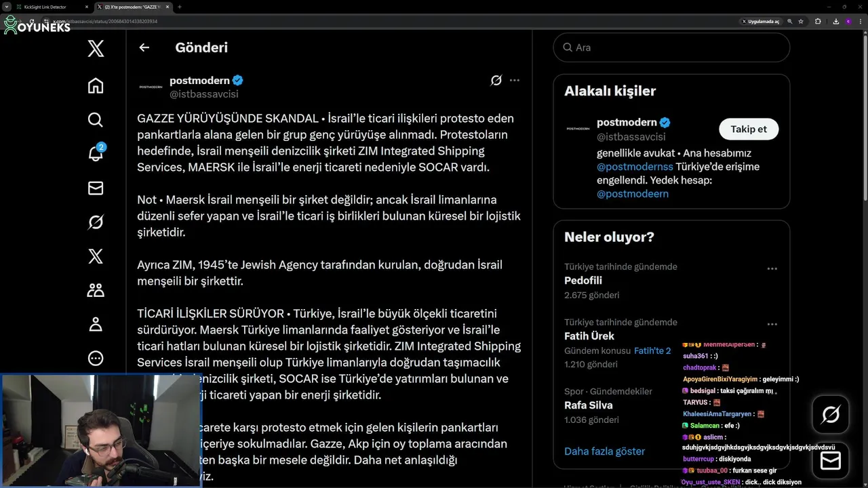
Task: Open floating messages envelope button
Action: tap(831, 461)
